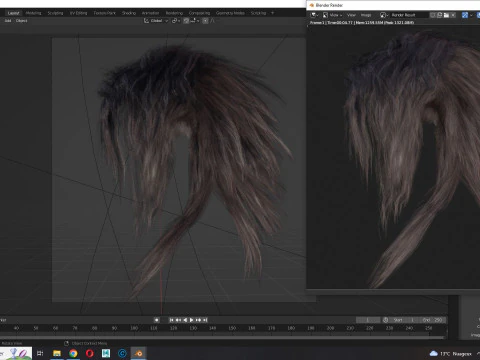Open snapping options dropdown
The height and width of the screenshot is (360, 480).
pyautogui.click(x=195, y=21)
